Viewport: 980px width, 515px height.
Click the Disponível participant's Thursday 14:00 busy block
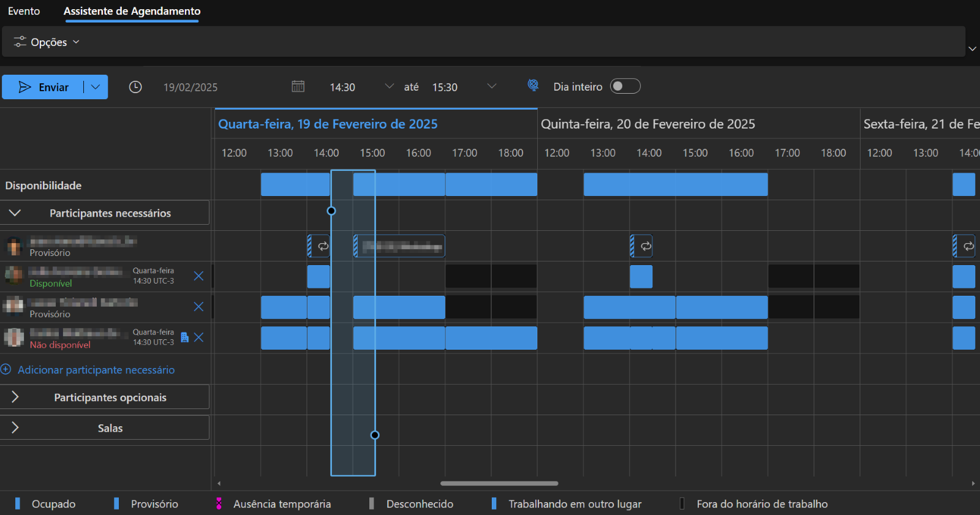pyautogui.click(x=641, y=277)
